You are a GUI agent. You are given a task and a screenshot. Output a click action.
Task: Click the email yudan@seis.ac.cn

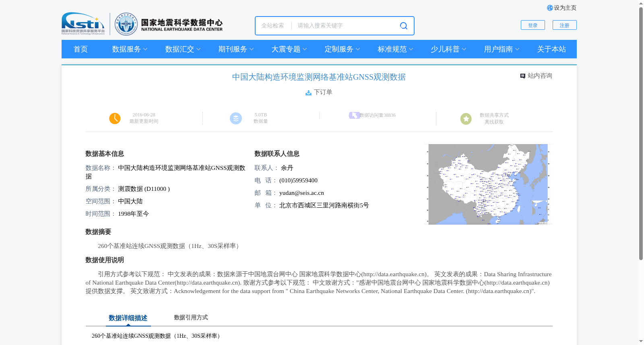pyautogui.click(x=301, y=193)
